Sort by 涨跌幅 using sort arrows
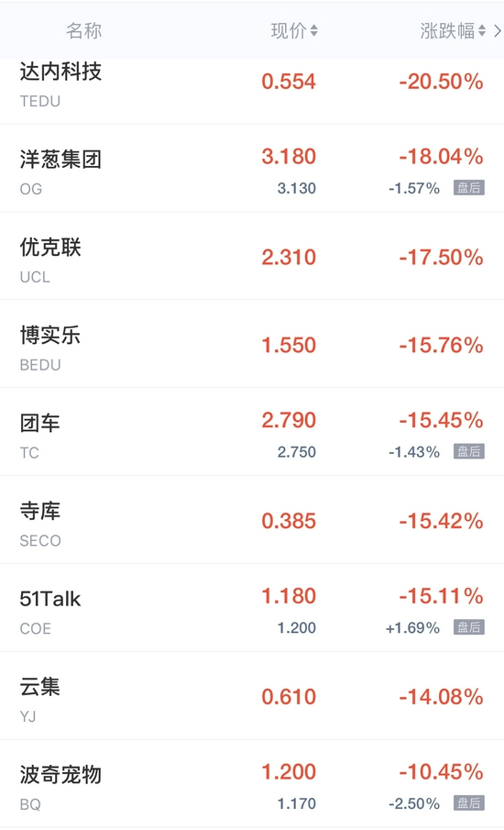 [x=482, y=30]
